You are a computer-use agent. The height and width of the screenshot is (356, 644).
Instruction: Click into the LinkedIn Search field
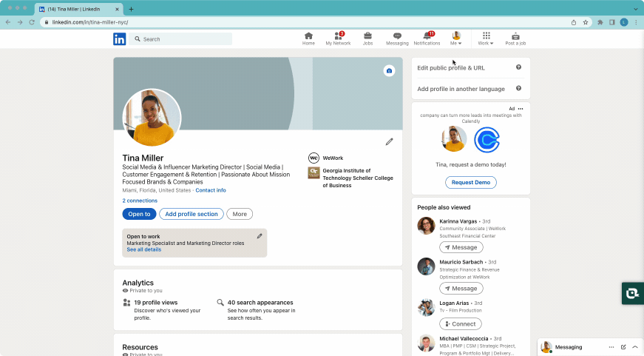(180, 39)
